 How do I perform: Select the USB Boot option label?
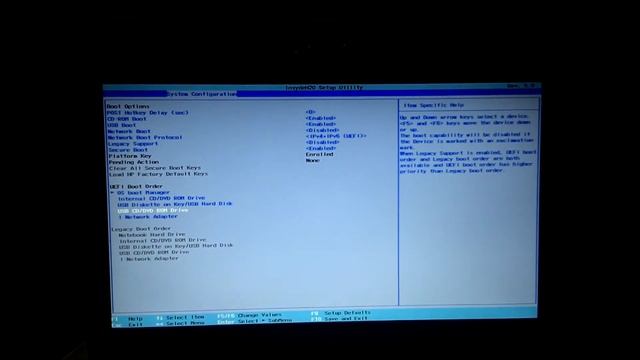coord(122,125)
